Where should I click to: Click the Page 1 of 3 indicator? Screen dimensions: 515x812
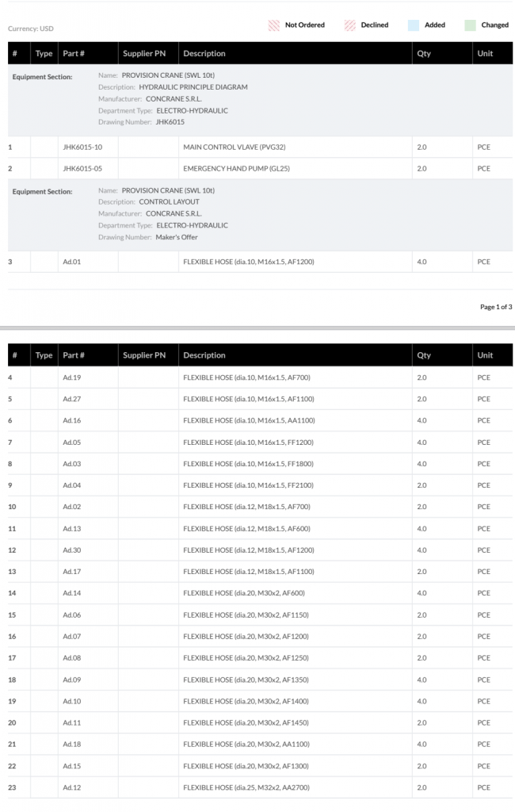point(496,307)
